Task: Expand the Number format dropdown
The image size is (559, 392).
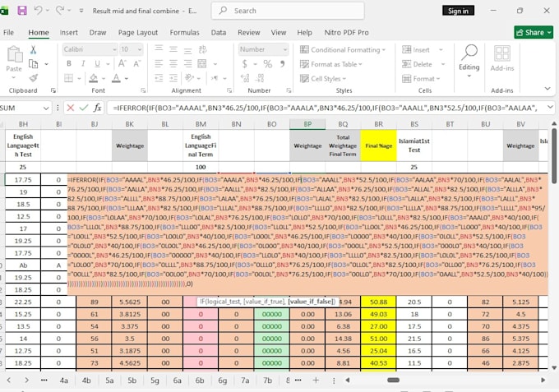Action: (x=285, y=49)
